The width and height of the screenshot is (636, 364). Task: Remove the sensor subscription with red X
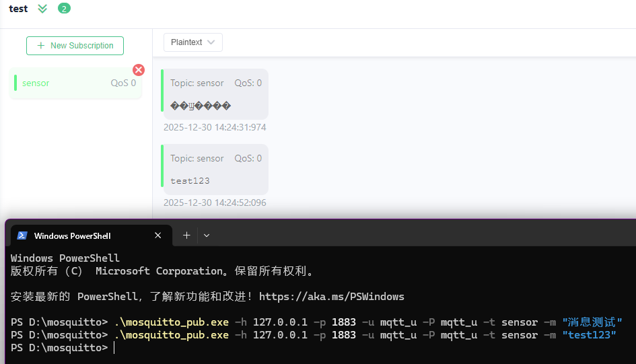(x=139, y=70)
